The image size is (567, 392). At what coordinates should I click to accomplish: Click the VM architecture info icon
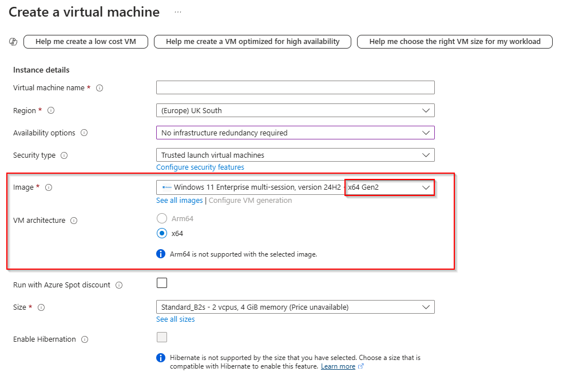coord(74,221)
